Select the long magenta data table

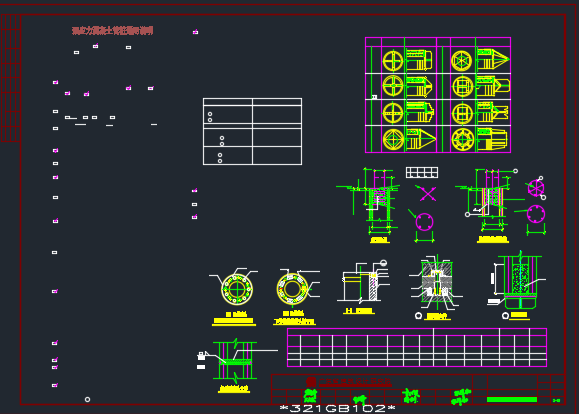point(417,347)
